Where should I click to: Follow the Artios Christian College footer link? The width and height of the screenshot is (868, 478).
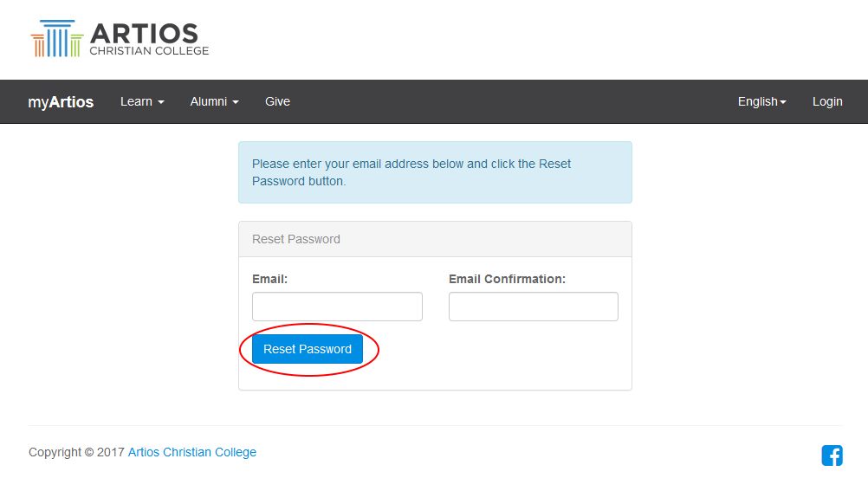(192, 452)
